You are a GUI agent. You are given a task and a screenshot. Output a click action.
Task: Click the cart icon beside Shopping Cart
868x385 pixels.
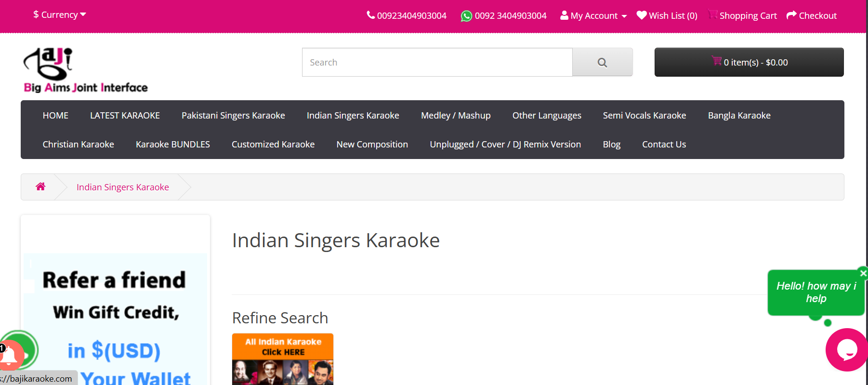coord(713,14)
